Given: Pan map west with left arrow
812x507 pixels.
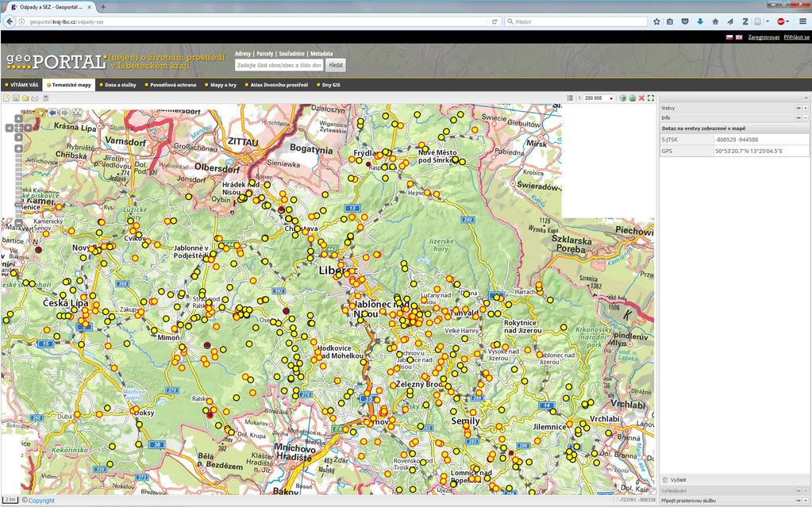Looking at the screenshot, I should click(x=10, y=128).
